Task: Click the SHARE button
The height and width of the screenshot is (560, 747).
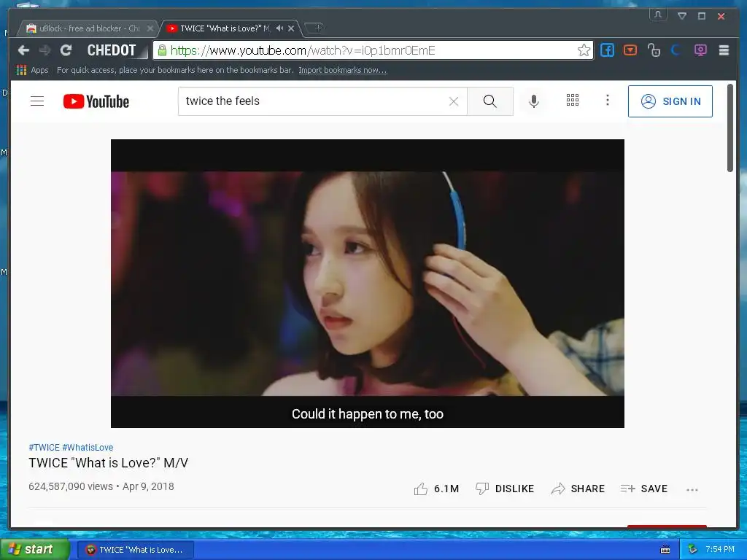Action: 578,489
